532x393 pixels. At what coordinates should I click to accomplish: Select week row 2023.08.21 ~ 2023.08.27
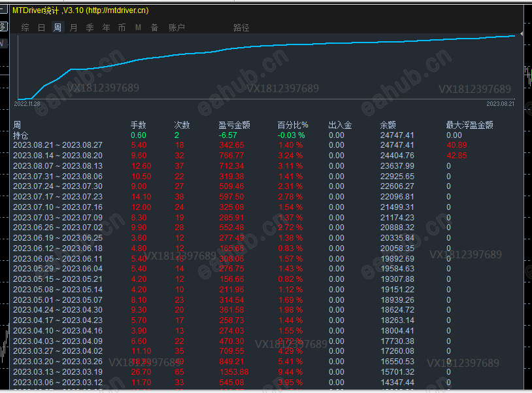coord(58,145)
